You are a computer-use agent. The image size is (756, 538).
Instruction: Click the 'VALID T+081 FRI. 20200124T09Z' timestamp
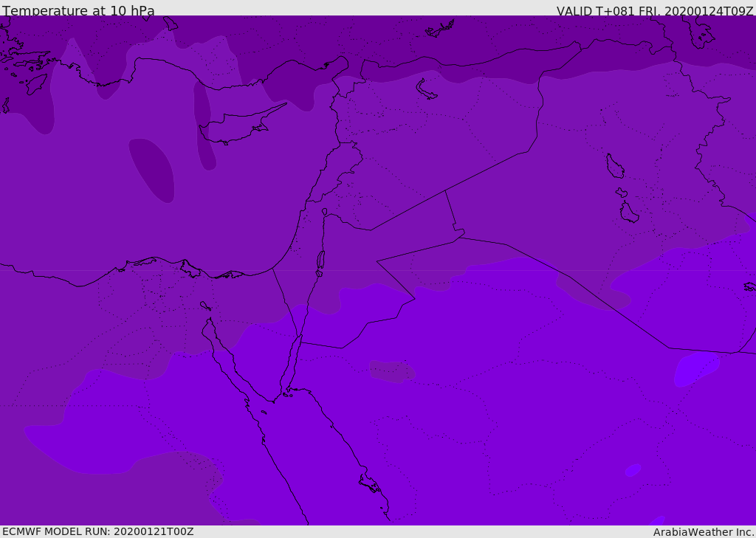(x=655, y=11)
